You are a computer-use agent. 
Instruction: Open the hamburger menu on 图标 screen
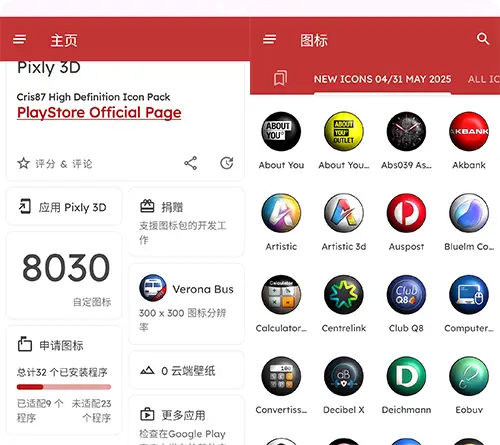pos(269,39)
